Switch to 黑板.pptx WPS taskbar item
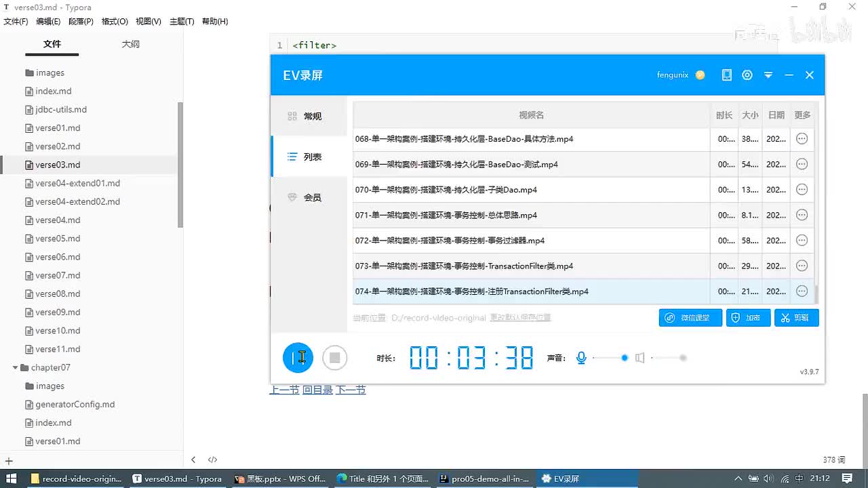 (x=281, y=479)
